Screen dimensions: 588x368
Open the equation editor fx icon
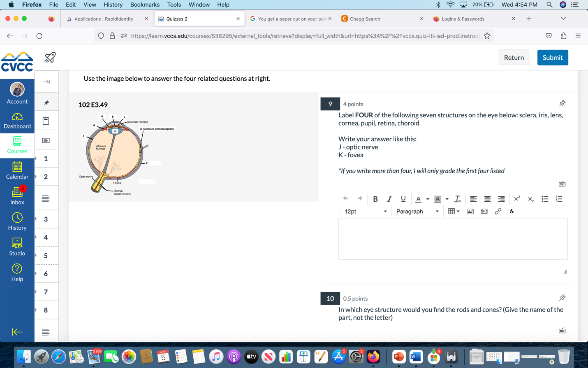click(512, 211)
